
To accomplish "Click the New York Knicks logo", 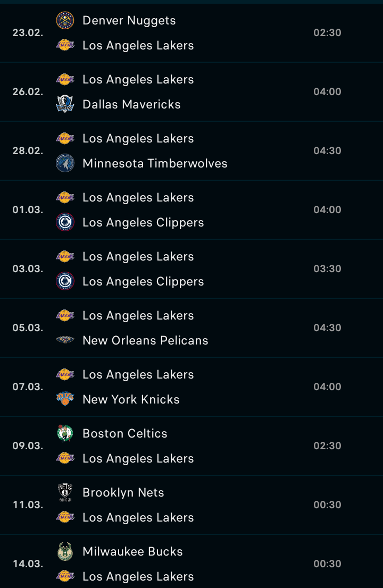I will tap(65, 399).
